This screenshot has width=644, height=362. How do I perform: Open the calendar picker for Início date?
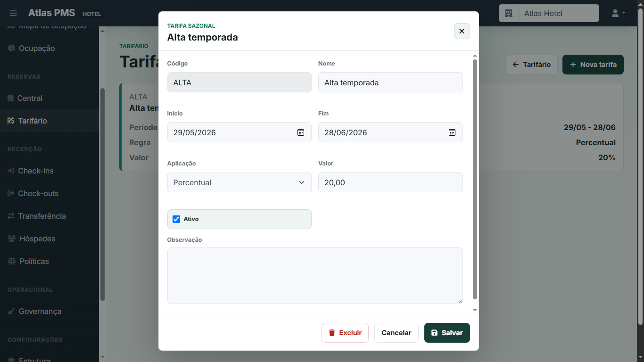(301, 132)
